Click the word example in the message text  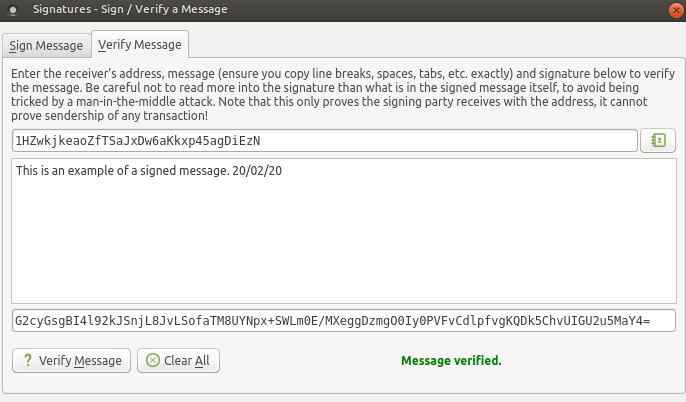pyautogui.click(x=91, y=171)
